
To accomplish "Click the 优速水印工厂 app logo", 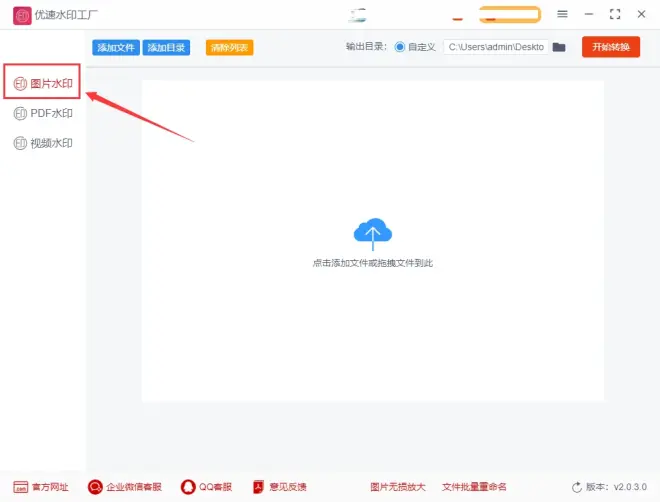I will pos(22,15).
